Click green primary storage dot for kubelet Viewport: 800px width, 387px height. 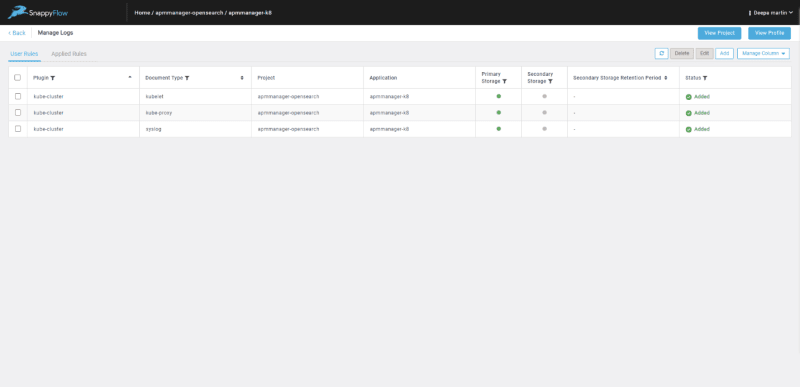(498, 96)
